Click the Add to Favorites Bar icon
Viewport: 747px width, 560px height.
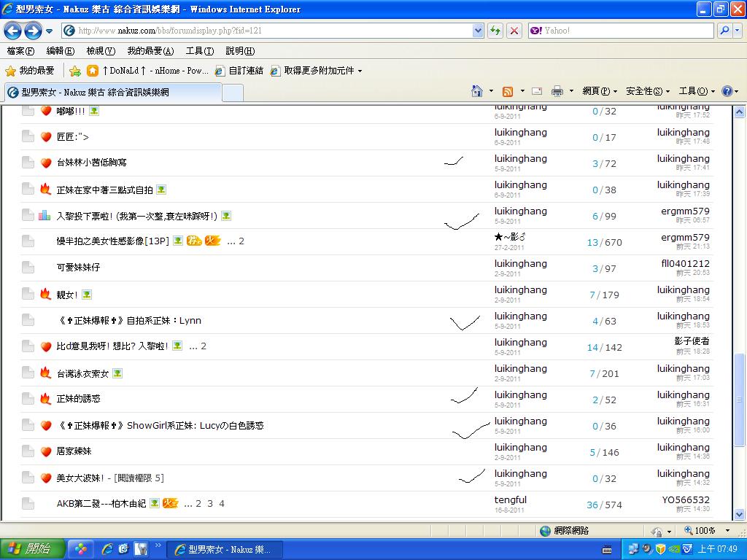click(75, 71)
